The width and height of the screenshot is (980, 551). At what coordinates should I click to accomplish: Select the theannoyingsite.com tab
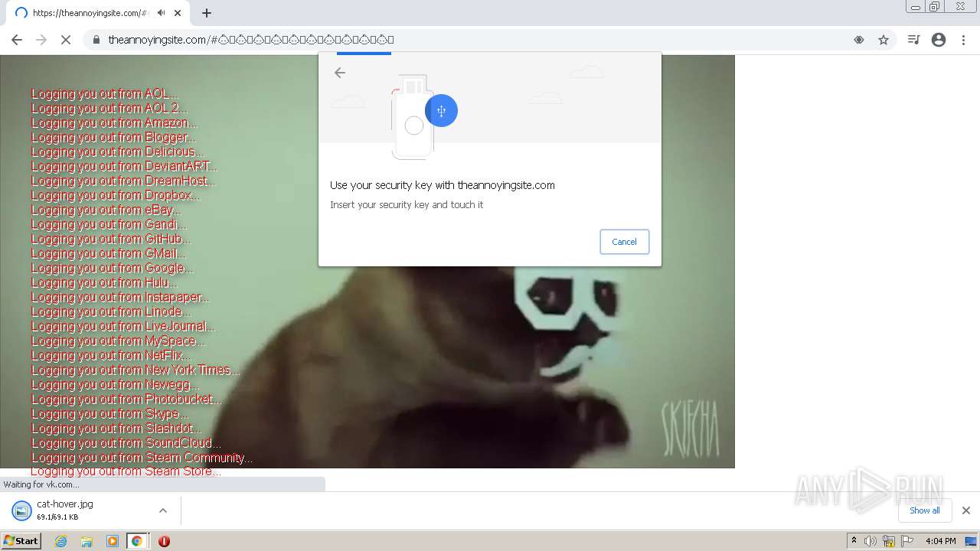click(97, 13)
